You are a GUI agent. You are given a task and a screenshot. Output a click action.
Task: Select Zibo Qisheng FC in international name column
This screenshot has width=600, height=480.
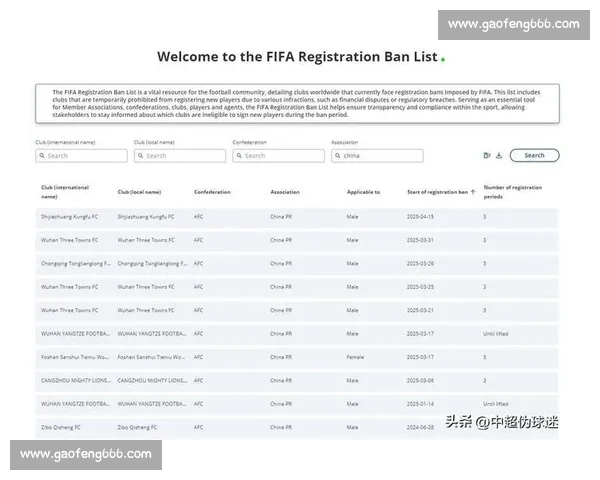(60, 427)
